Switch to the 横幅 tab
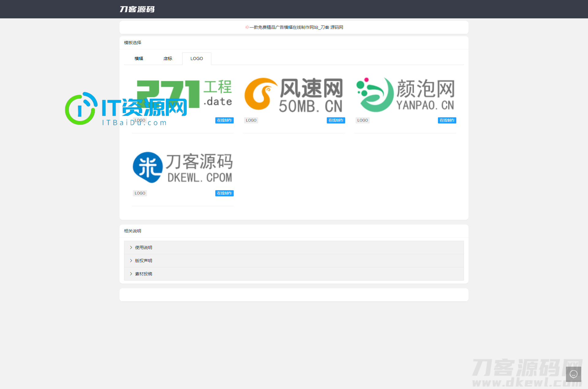Image resolution: width=588 pixels, height=389 pixels. point(139,59)
